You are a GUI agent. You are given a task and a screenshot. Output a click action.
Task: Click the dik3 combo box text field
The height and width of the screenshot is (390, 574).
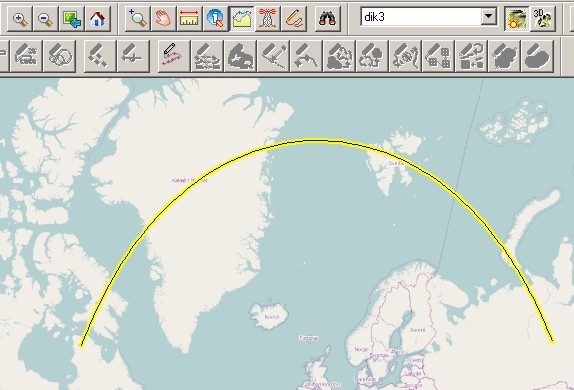point(421,17)
